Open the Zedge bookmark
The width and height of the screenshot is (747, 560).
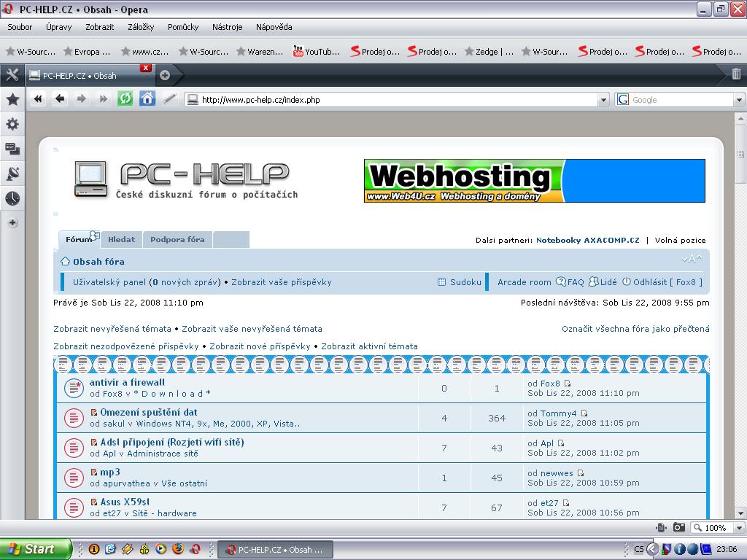[489, 52]
